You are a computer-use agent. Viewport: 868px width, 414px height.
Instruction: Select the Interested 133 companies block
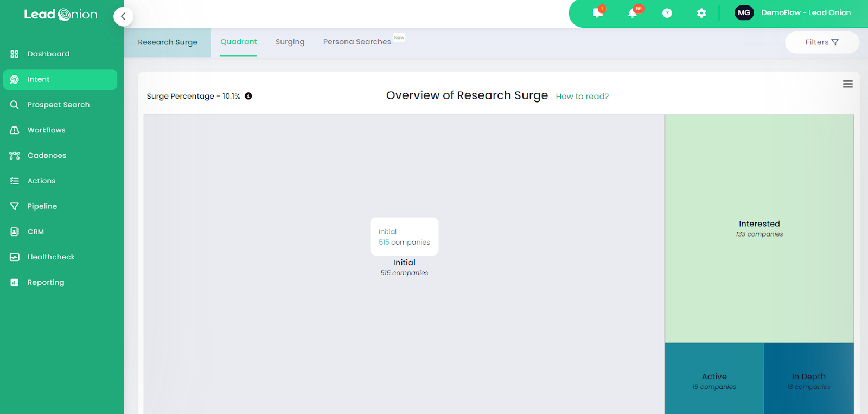[759, 228]
